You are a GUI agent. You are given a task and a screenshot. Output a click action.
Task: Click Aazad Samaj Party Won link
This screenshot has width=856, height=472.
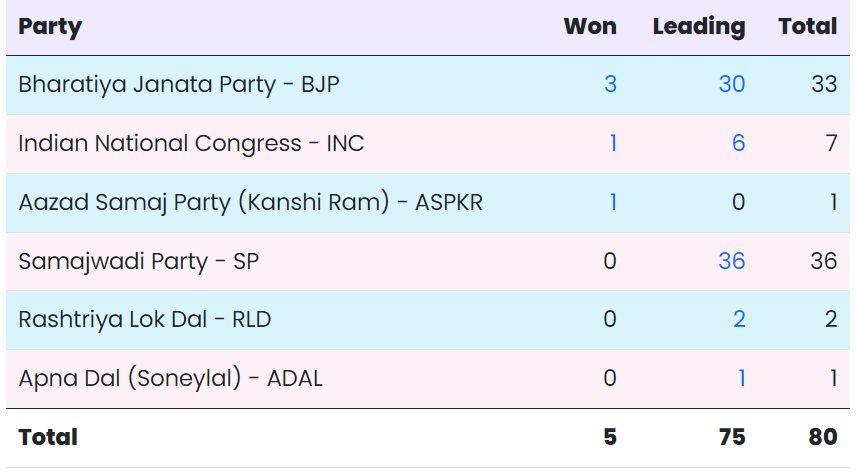coord(612,202)
